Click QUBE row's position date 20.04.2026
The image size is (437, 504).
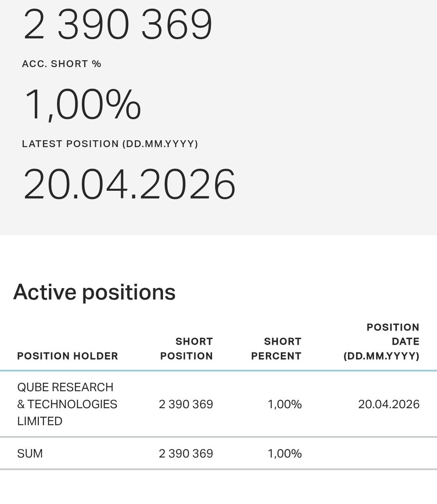pyautogui.click(x=389, y=404)
